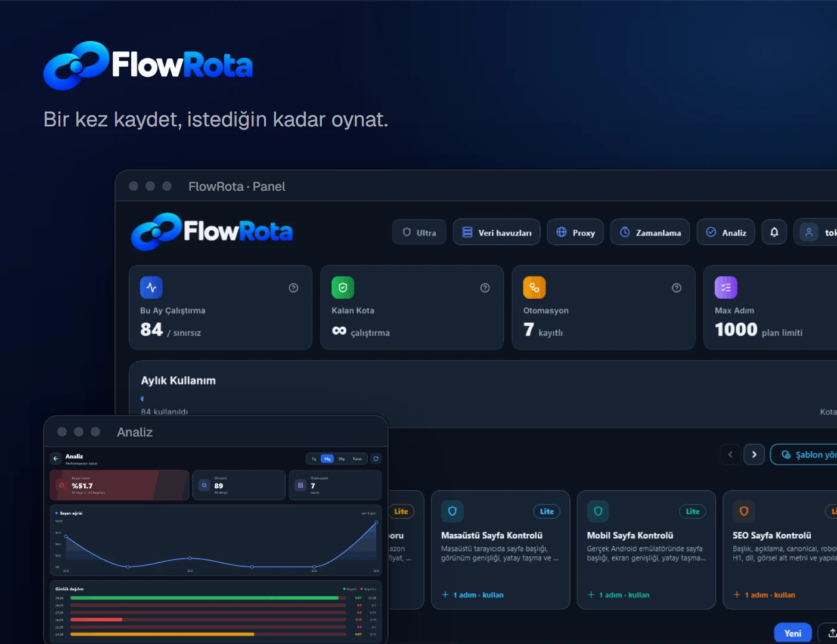Viewport: 837px width, 644px height.
Task: Click the help icon on Bu Ay Çalıştırma card
Action: point(293,288)
